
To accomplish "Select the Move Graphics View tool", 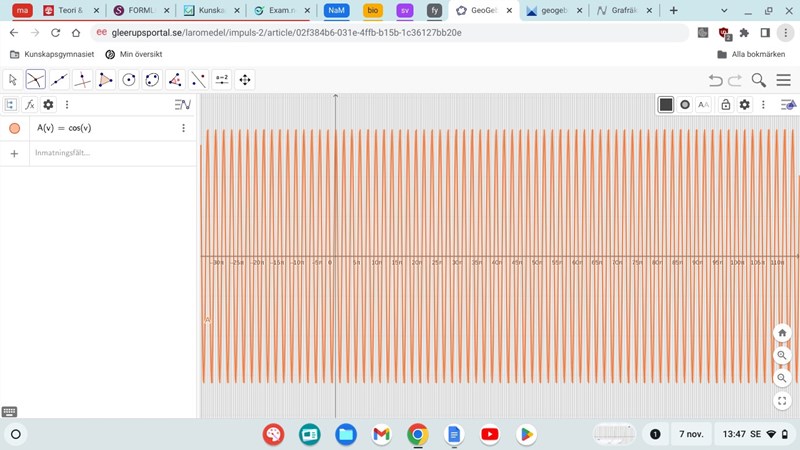I will (x=244, y=80).
